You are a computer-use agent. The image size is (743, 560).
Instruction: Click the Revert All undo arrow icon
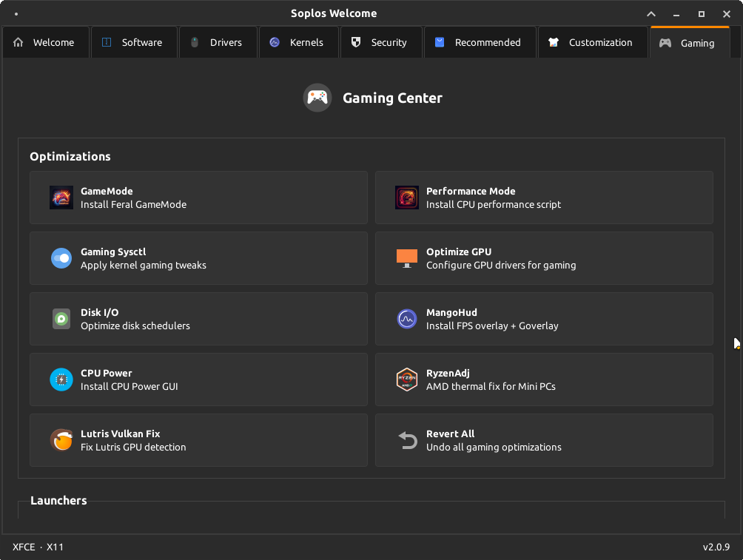[407, 440]
